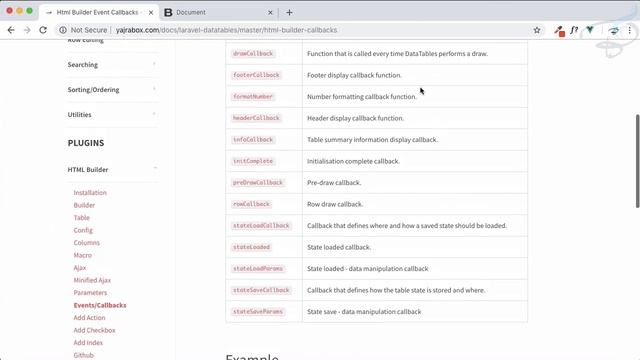Open a new browser tab
Viewport: 640px width, 360px height.
click(289, 13)
